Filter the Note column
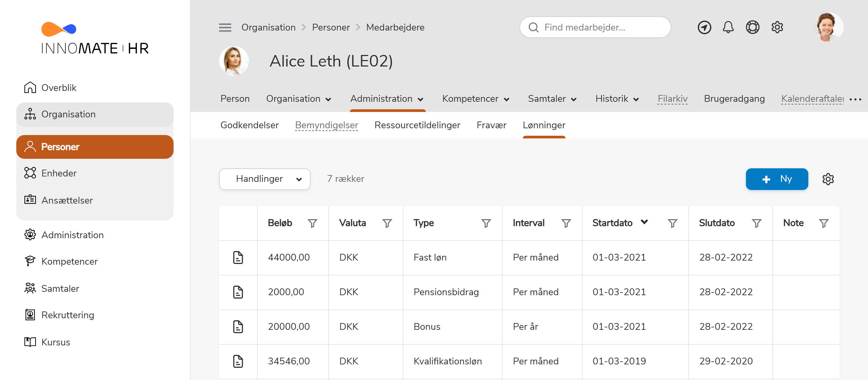 (x=824, y=223)
